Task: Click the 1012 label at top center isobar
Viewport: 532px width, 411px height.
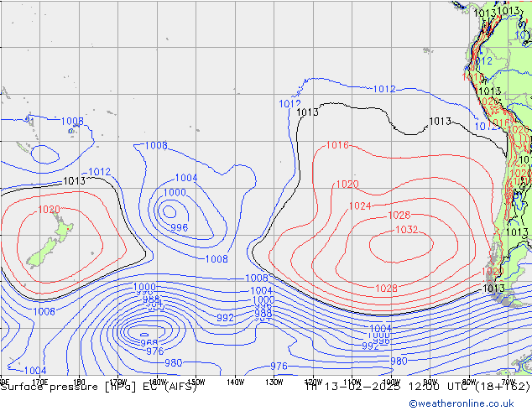Action: (x=384, y=89)
